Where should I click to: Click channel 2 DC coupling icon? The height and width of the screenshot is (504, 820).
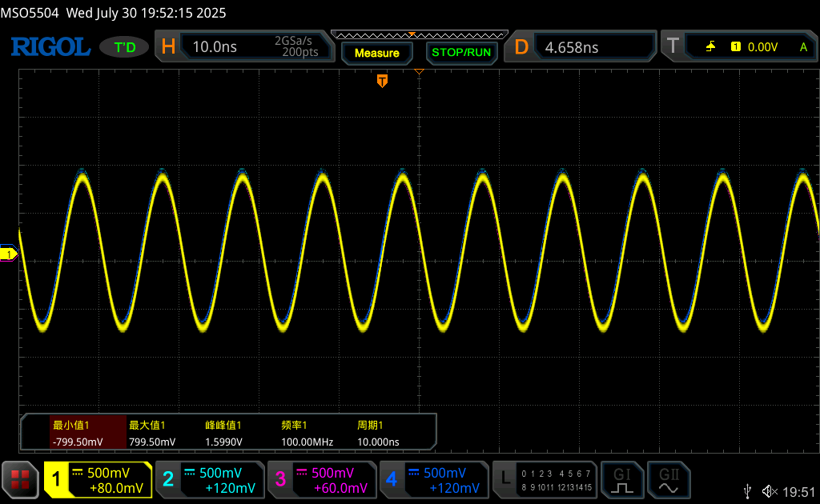coord(189,473)
